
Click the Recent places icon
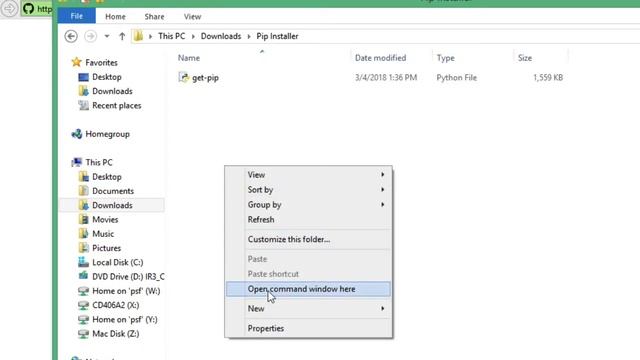83,105
